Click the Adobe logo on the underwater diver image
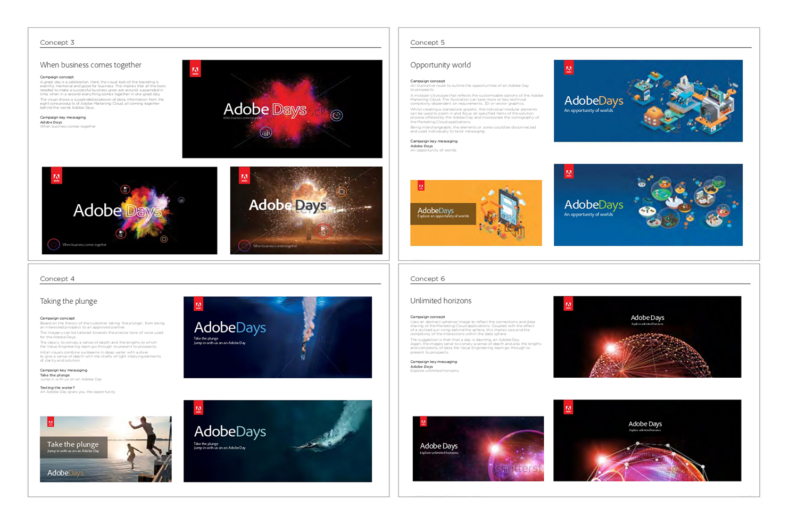The image size is (798, 532). 198,304
